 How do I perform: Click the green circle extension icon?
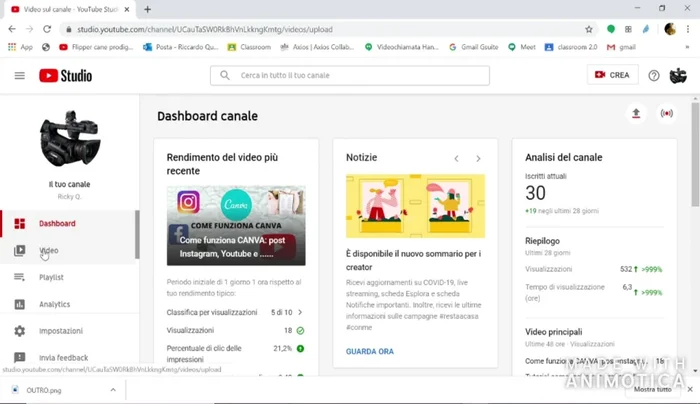click(611, 29)
